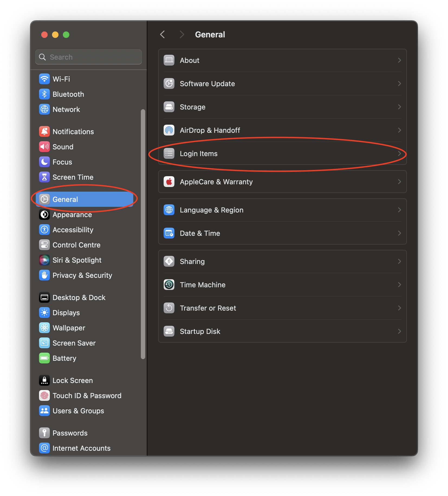Click the Internet Accounts @ icon

(44, 448)
